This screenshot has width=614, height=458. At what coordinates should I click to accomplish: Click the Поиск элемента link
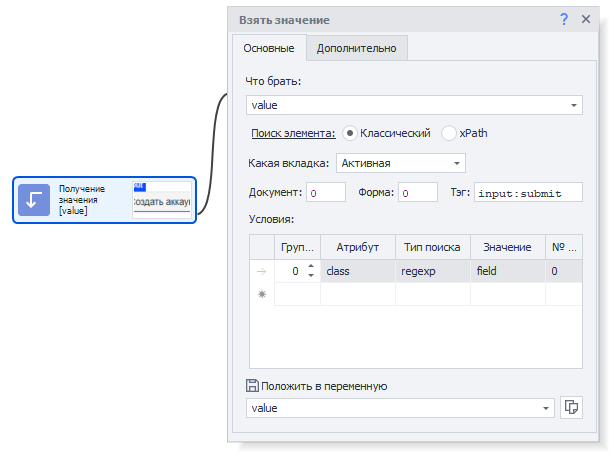pos(293,133)
